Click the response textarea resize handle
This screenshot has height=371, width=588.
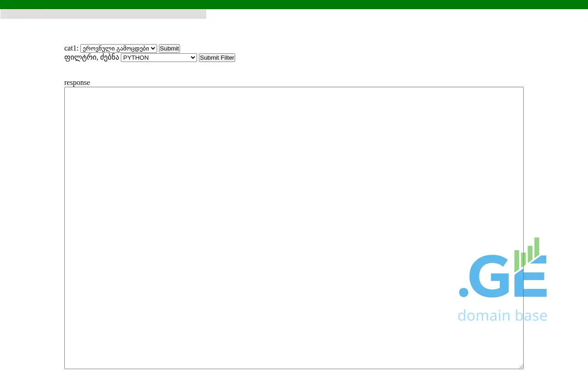(520, 366)
